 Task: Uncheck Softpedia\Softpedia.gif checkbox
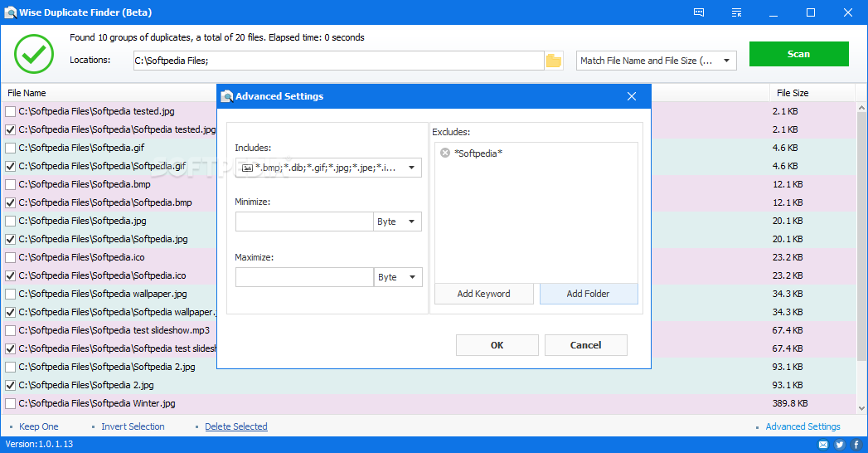click(10, 166)
